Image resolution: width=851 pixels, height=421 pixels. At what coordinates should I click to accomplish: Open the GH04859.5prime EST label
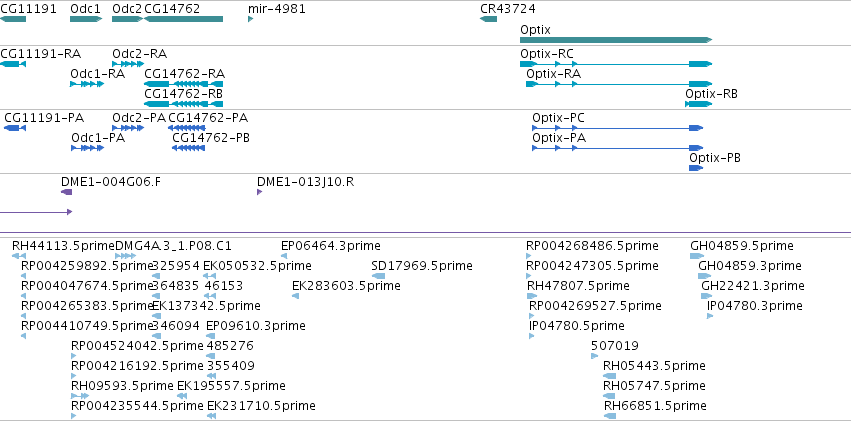[x=742, y=246]
